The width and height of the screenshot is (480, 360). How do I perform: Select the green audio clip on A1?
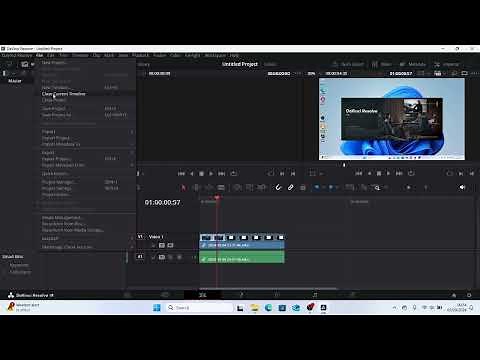(242, 257)
